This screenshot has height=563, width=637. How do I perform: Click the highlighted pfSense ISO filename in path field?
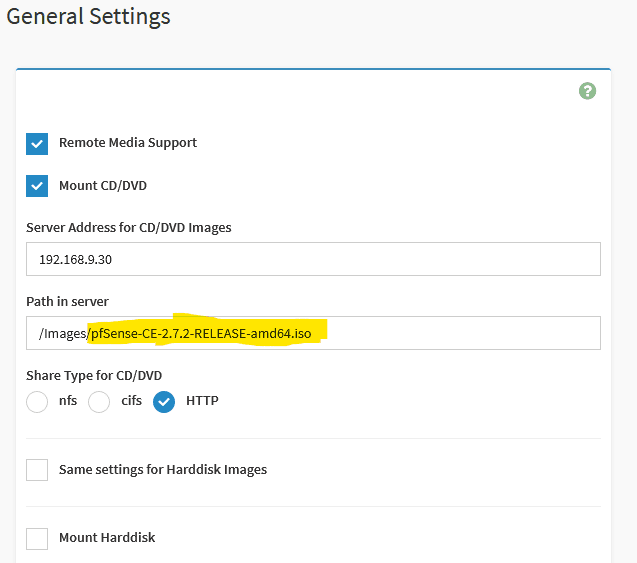pos(207,333)
